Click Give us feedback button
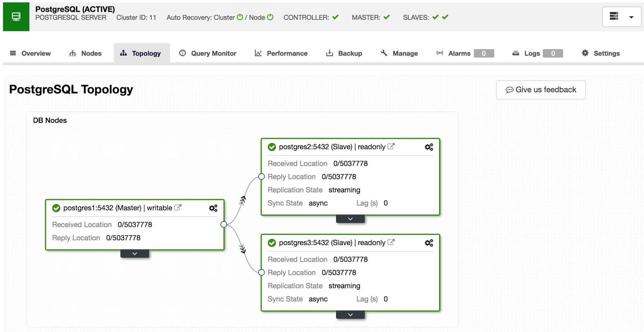Screen dimensions: 644x332 [x=541, y=90]
